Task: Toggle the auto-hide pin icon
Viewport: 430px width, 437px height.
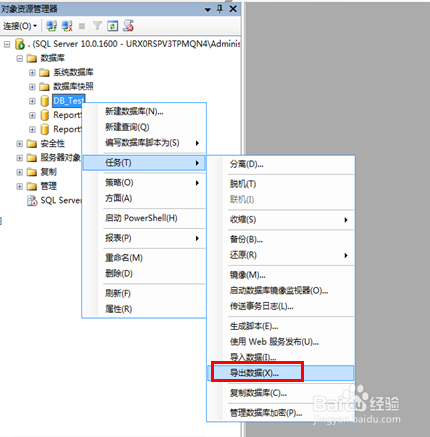Action: click(x=219, y=9)
